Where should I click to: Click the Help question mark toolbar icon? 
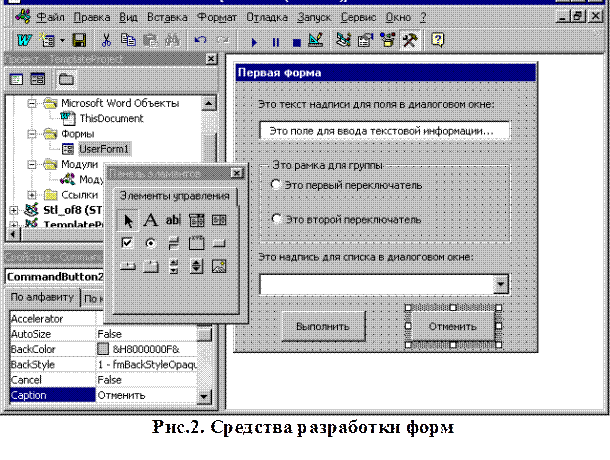438,40
